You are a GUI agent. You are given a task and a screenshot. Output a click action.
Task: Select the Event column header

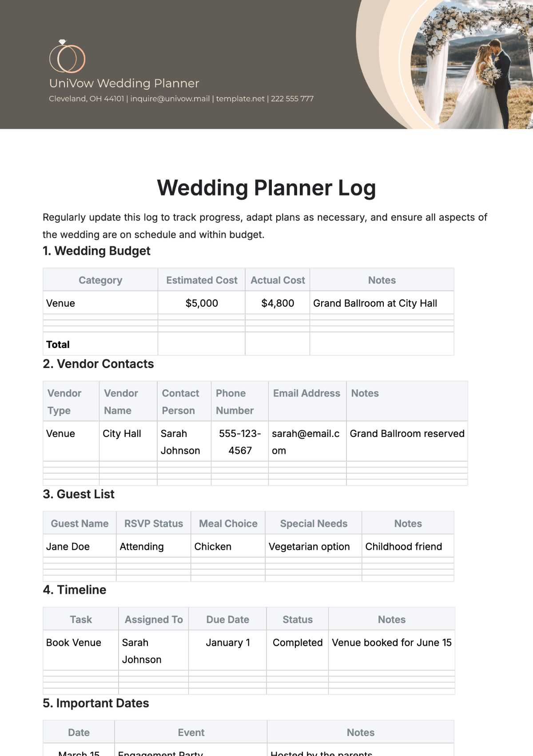click(191, 732)
